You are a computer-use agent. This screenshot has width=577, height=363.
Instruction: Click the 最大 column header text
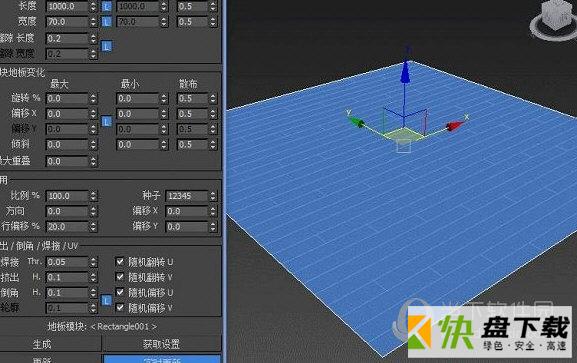point(59,84)
